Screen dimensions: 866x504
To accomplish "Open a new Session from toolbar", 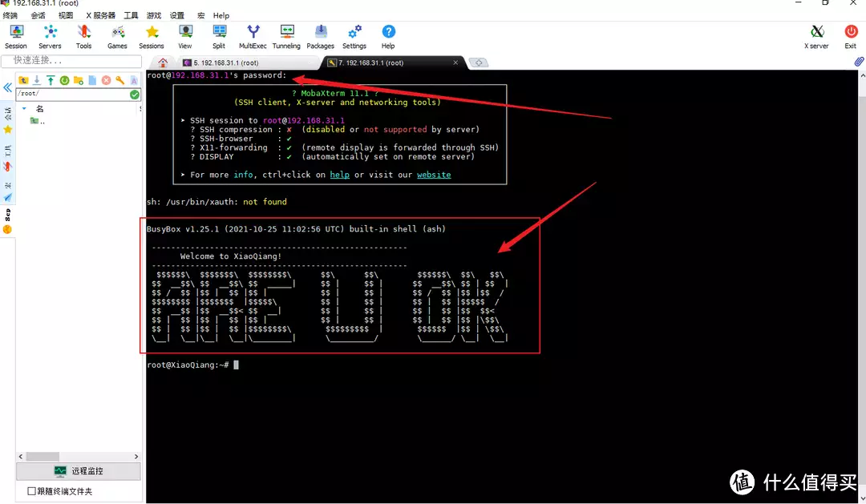I will (x=16, y=36).
